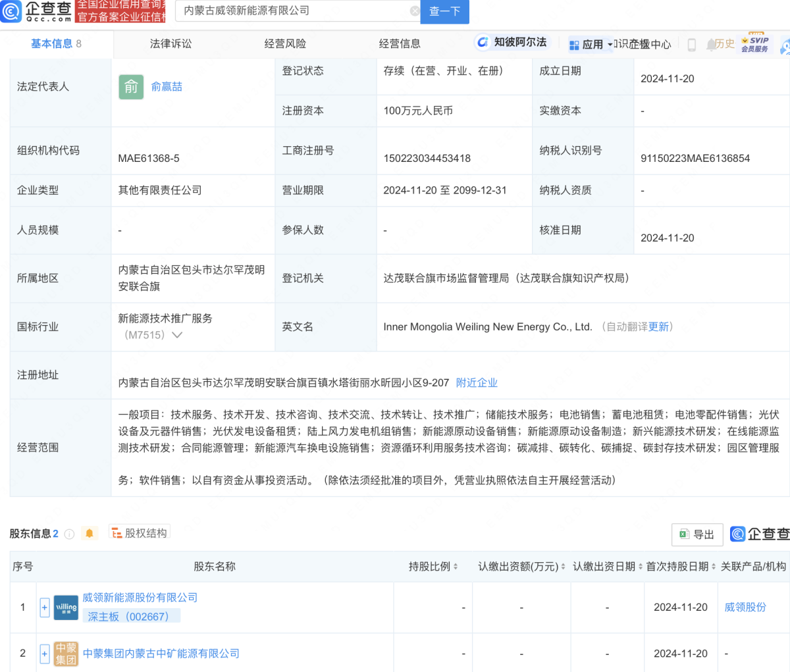The height and width of the screenshot is (672, 790).
Task: Click the mobile phone icon in the header
Action: coord(691,44)
